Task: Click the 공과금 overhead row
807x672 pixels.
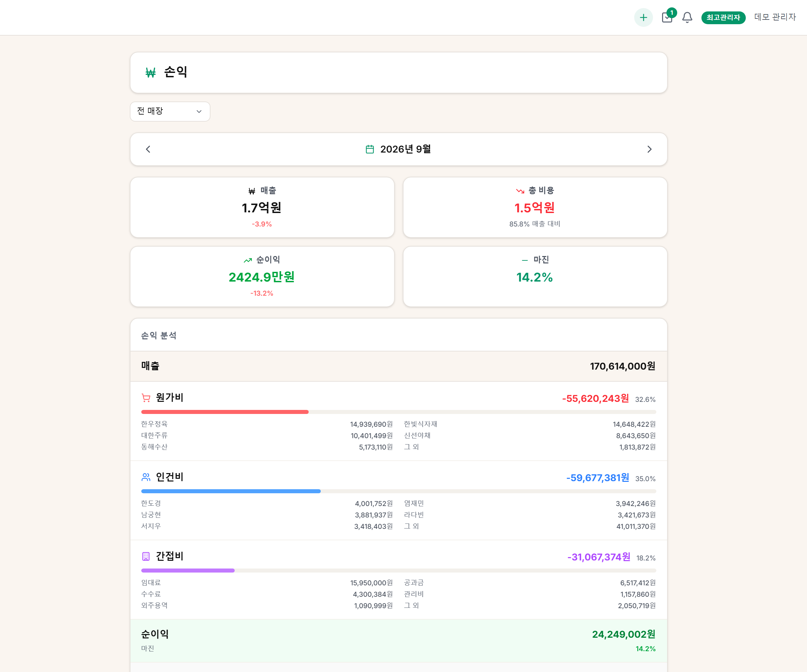Action: click(x=530, y=583)
